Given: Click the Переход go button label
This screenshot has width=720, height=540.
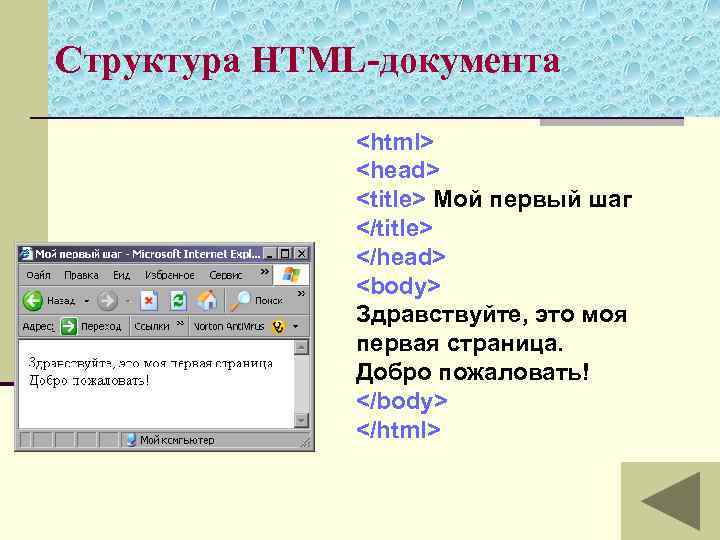Looking at the screenshot, I should [101, 326].
